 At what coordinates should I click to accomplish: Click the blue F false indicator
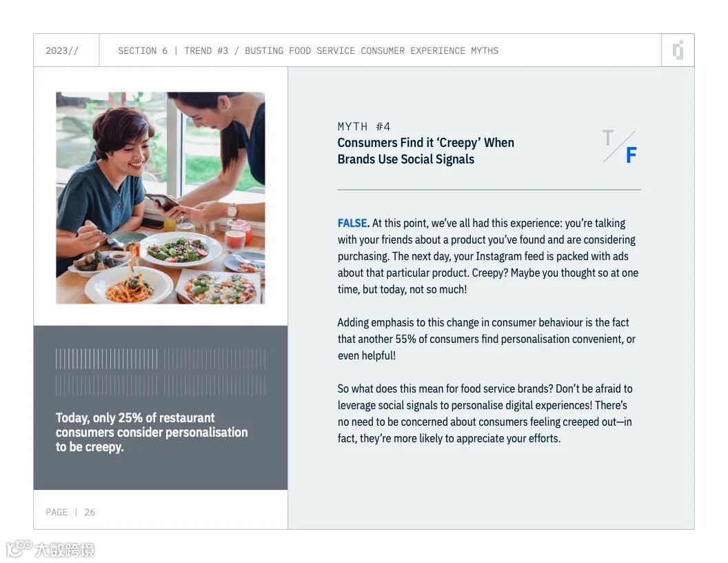click(631, 155)
